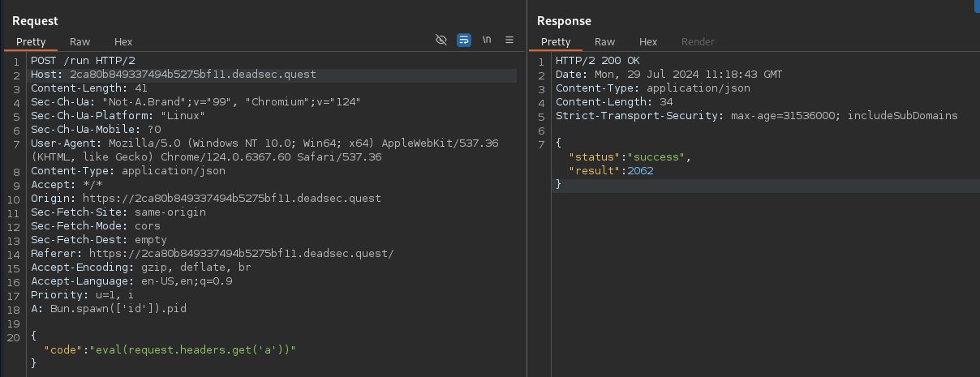
Task: Switch to the Request Raw tab
Action: [x=80, y=41]
